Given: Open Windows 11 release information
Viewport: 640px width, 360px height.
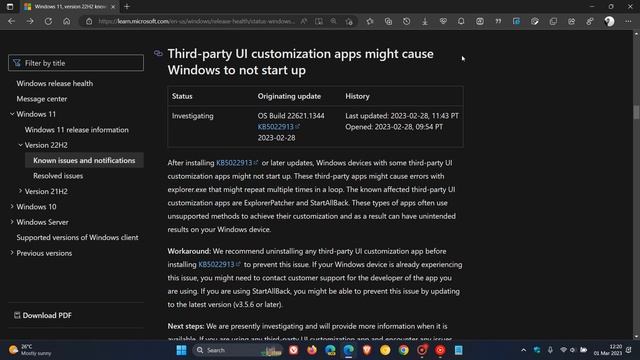Looking at the screenshot, I should [x=76, y=130].
